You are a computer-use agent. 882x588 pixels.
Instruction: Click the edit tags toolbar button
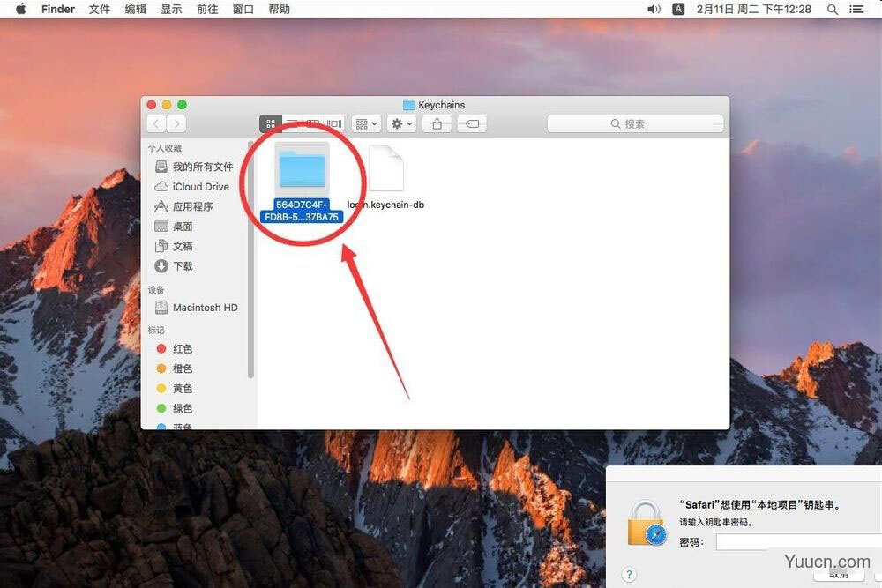472,123
